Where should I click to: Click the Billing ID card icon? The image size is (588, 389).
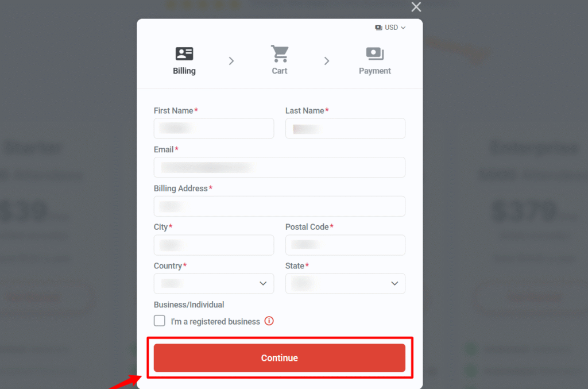[184, 53]
